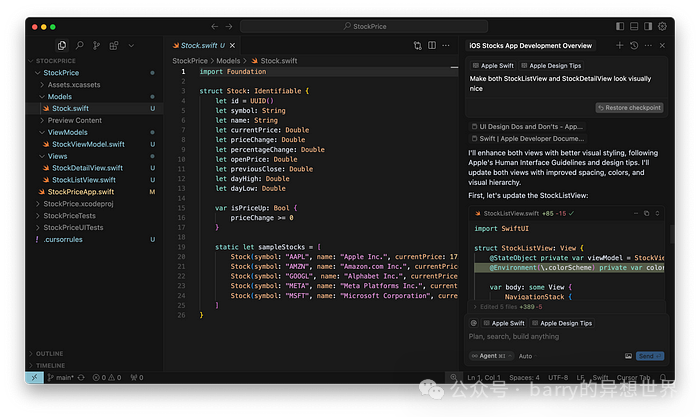Open changes compare icon in editor
This screenshot has height=417, width=700.
(x=417, y=45)
